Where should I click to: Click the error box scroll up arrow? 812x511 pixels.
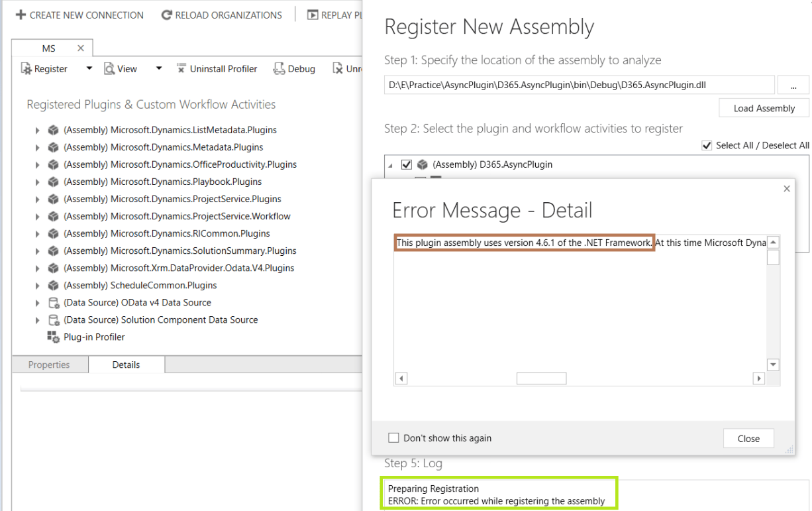tap(773, 243)
